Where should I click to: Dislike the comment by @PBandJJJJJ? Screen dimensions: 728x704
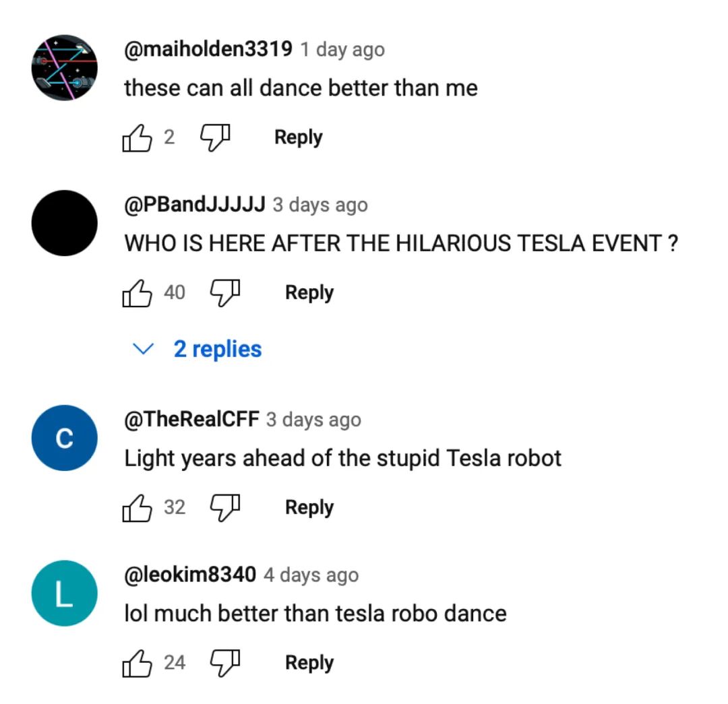tap(226, 293)
